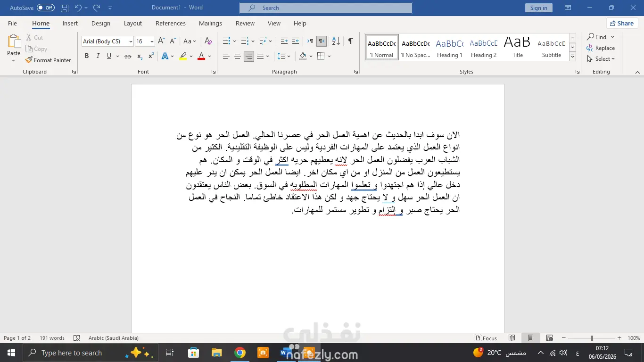Open the font name dropdown

tap(131, 41)
